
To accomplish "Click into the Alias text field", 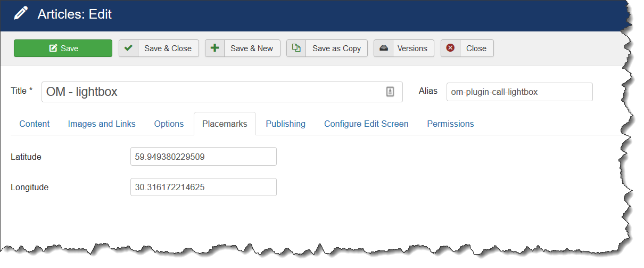I will pyautogui.click(x=519, y=92).
